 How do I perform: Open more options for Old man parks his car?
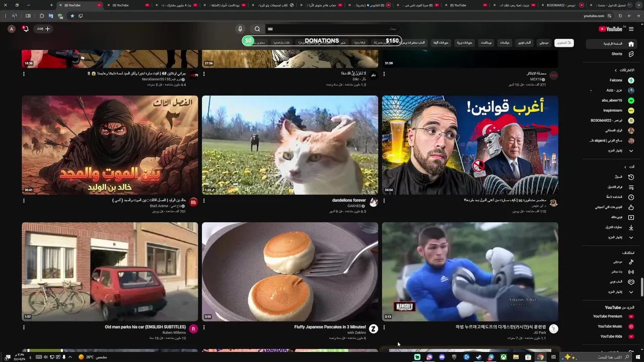(24, 327)
